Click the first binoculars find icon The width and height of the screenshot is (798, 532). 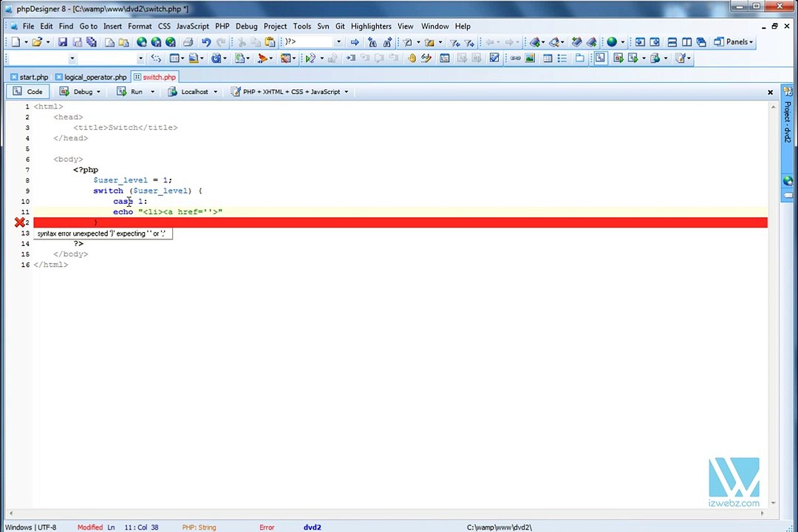point(372,42)
